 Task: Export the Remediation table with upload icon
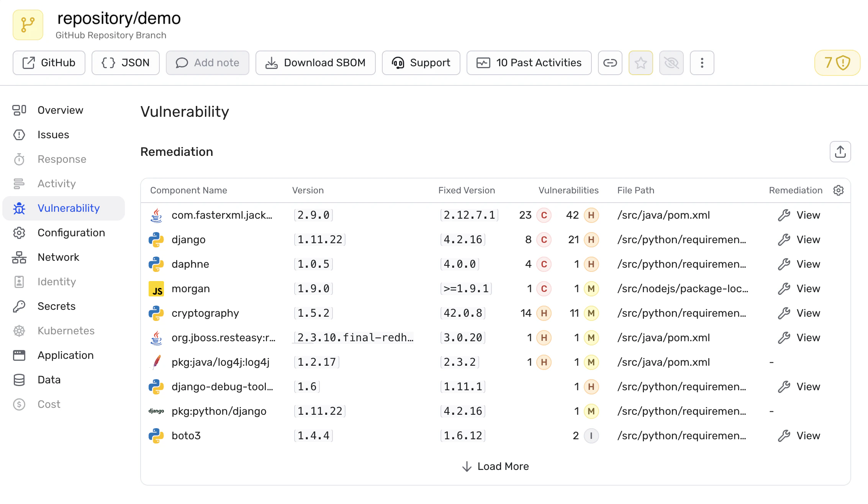(x=840, y=152)
